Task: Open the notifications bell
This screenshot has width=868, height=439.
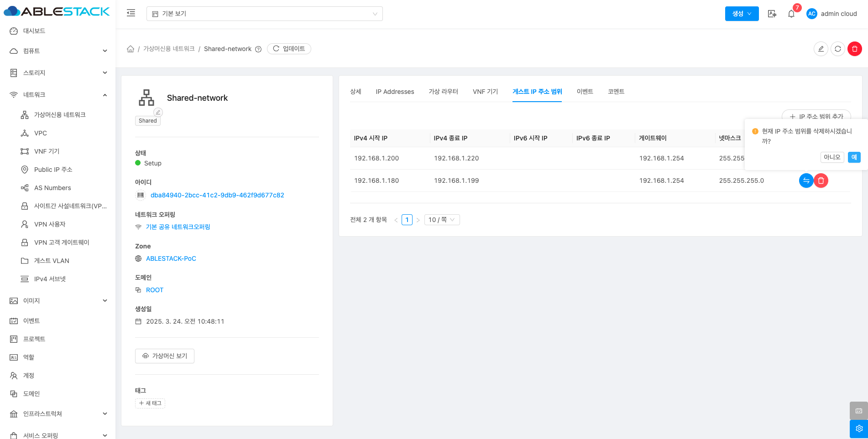Action: click(791, 14)
